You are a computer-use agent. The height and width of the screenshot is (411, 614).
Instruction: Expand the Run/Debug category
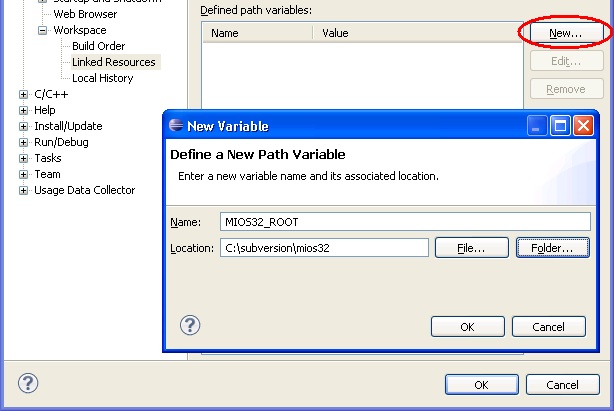click(x=24, y=142)
